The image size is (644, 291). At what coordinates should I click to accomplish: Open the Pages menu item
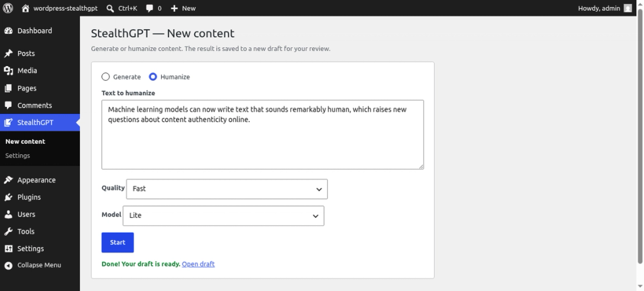tap(40, 88)
